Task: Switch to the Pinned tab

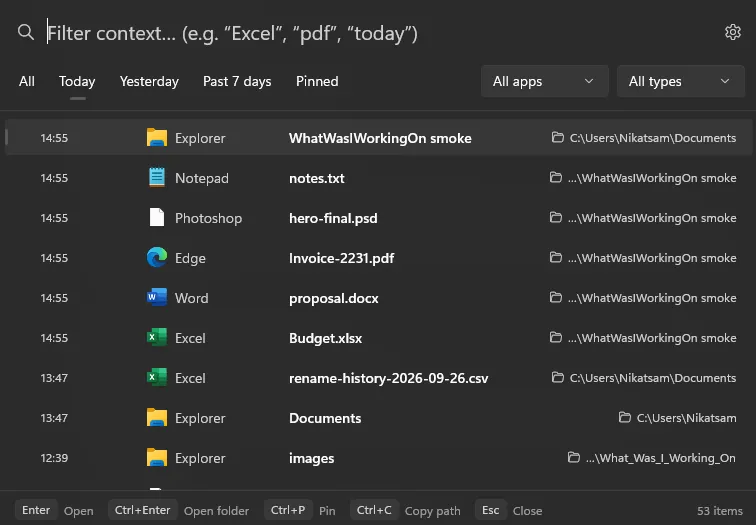Action: click(x=317, y=81)
